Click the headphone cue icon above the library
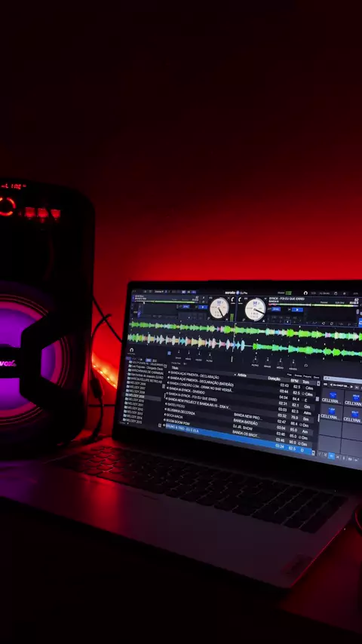 point(131,350)
